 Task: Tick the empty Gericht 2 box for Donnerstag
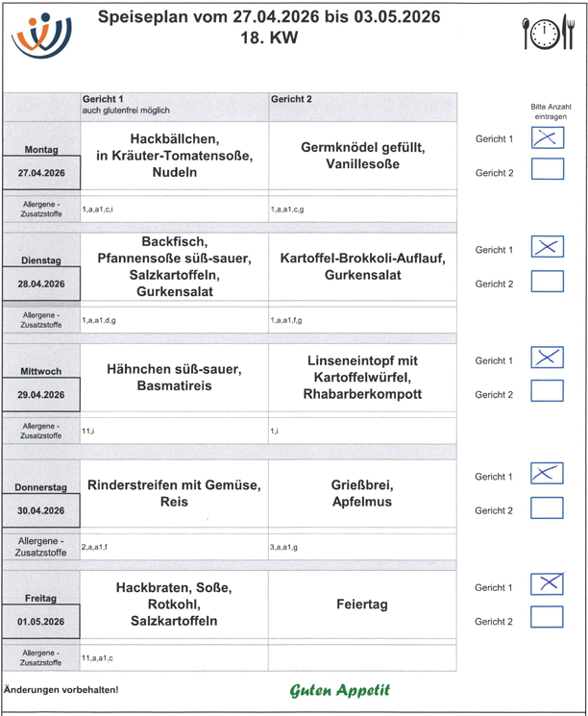pyautogui.click(x=547, y=507)
